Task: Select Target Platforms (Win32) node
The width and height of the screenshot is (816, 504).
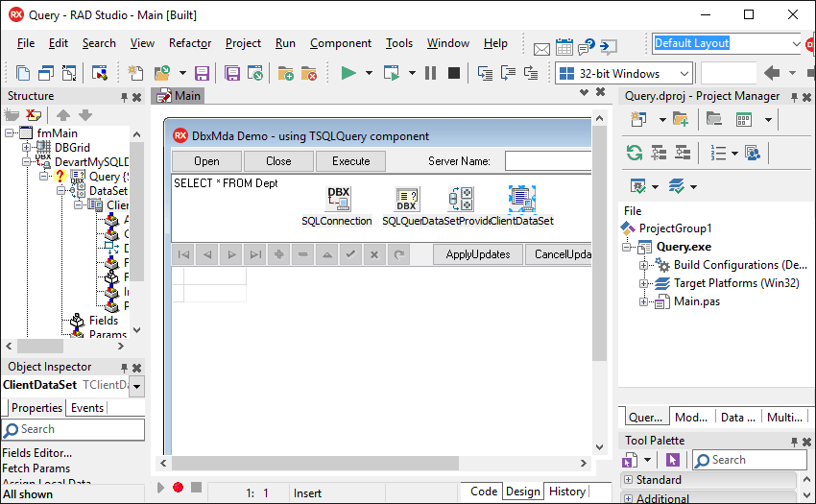Action: pos(736,283)
